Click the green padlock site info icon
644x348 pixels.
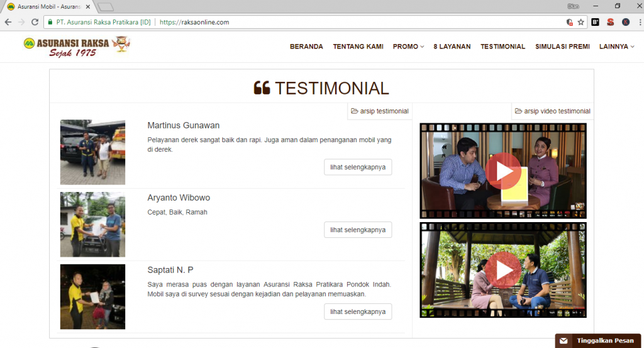tap(50, 22)
